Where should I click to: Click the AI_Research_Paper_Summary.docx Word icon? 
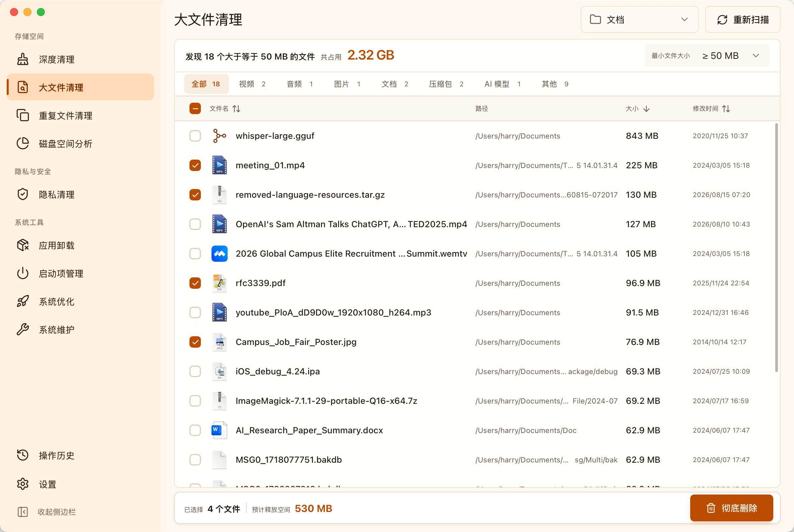(219, 430)
